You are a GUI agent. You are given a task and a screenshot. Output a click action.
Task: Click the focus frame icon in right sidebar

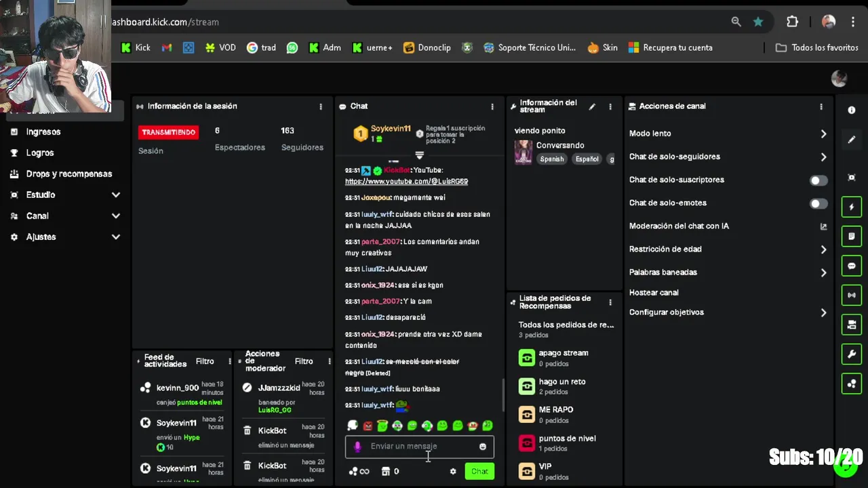(x=852, y=178)
